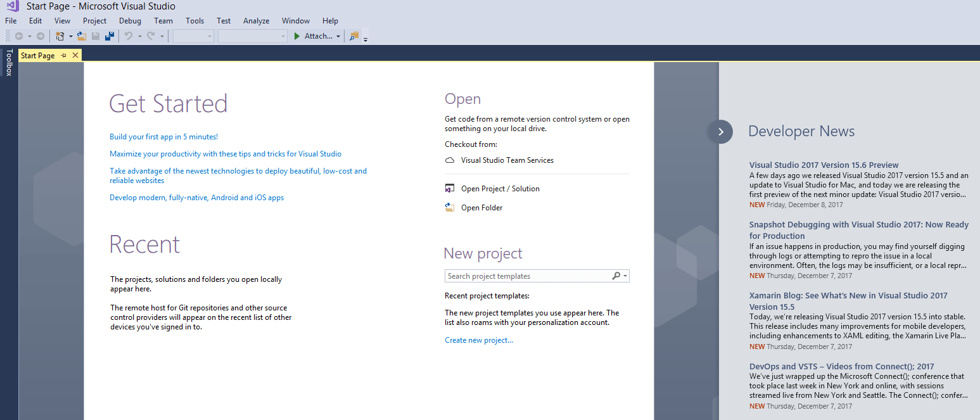Open the Analyze menu

(257, 21)
